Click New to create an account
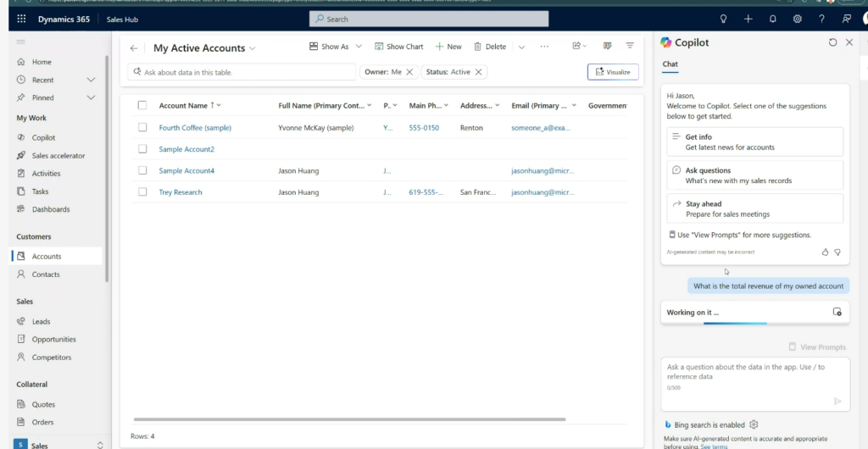Image resolution: width=868 pixels, height=449 pixels. click(x=448, y=47)
